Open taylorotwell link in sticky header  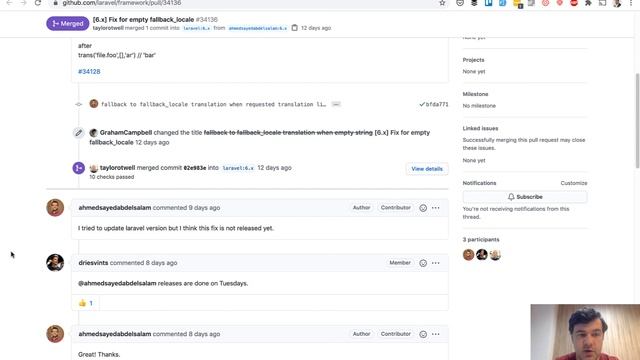108,28
